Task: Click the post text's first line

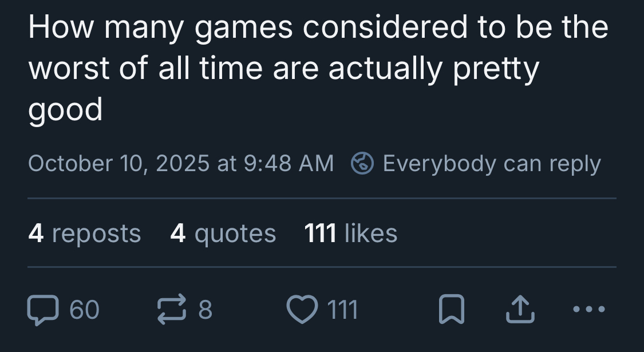Action: click(318, 27)
